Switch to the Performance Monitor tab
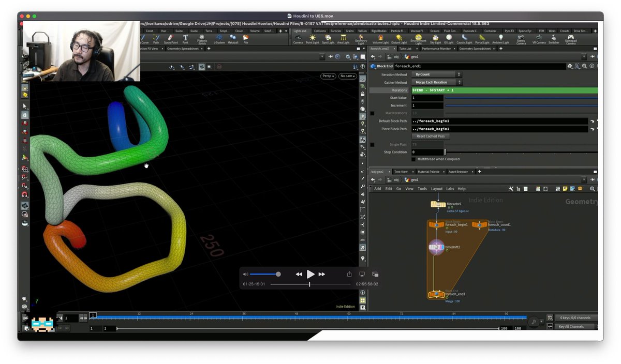The image size is (621, 364). 436,49
